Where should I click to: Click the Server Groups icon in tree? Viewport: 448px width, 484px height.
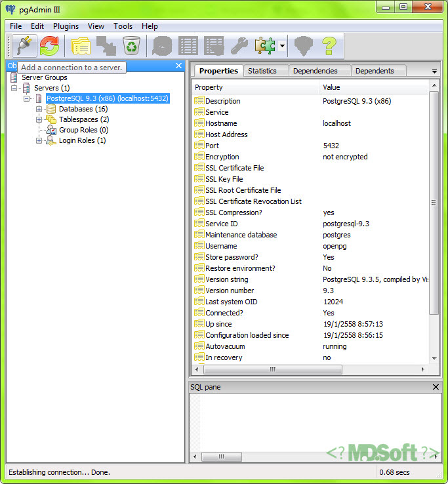[x=14, y=77]
